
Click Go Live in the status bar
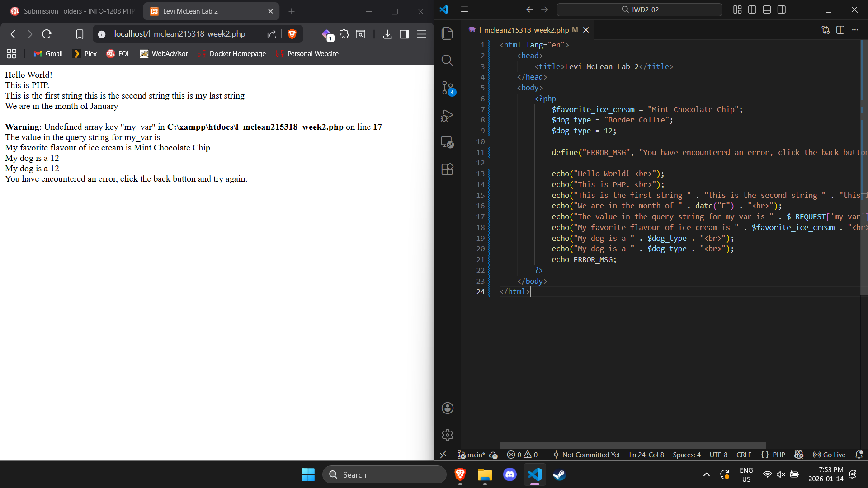(829, 455)
